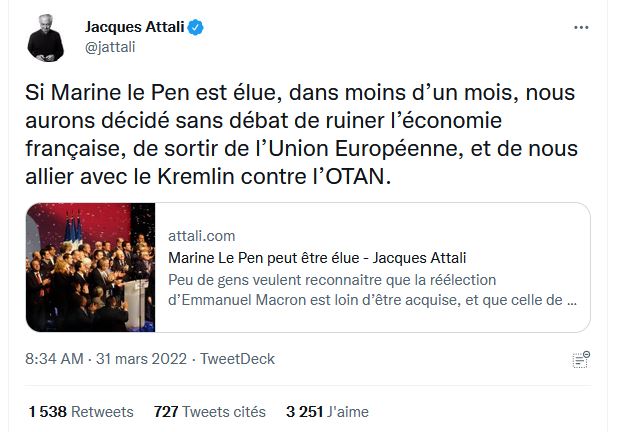The height and width of the screenshot is (432, 622).
Task: Click the 8:34 AM timestamp
Action: [58, 359]
